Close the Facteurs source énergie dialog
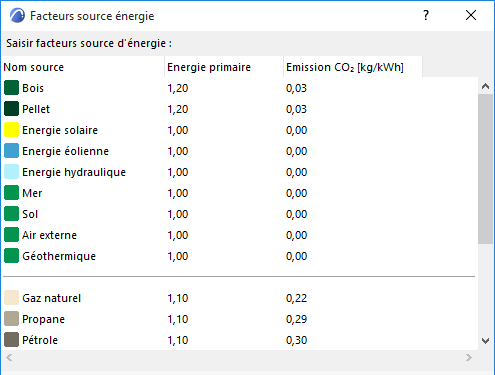Image resolution: width=495 pixels, height=375 pixels. pos(471,15)
